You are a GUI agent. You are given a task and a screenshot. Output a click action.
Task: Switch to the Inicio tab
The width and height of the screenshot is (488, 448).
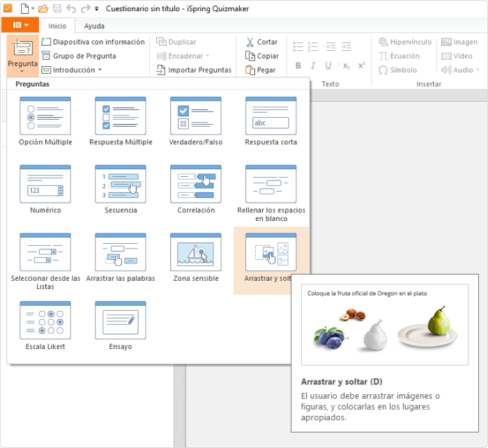tap(57, 26)
